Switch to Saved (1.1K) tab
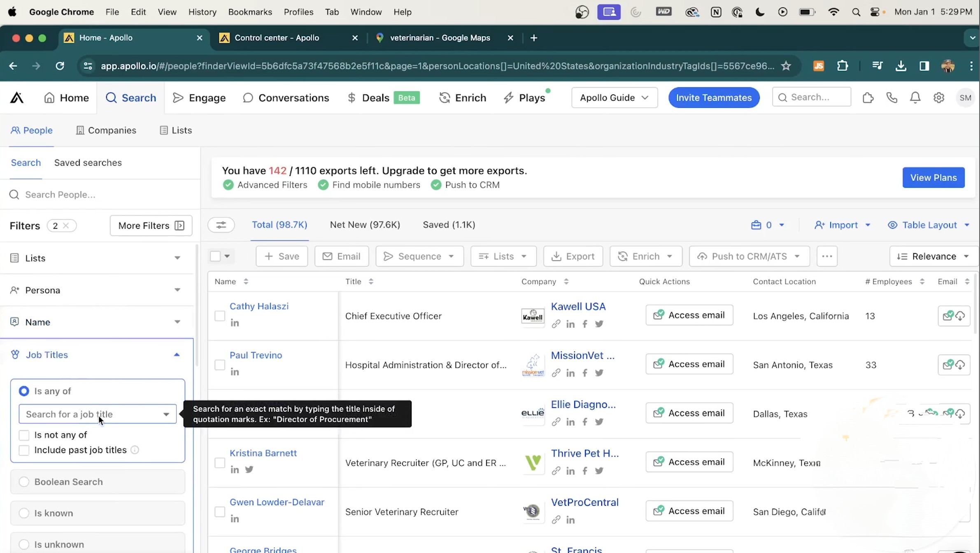 point(449,225)
